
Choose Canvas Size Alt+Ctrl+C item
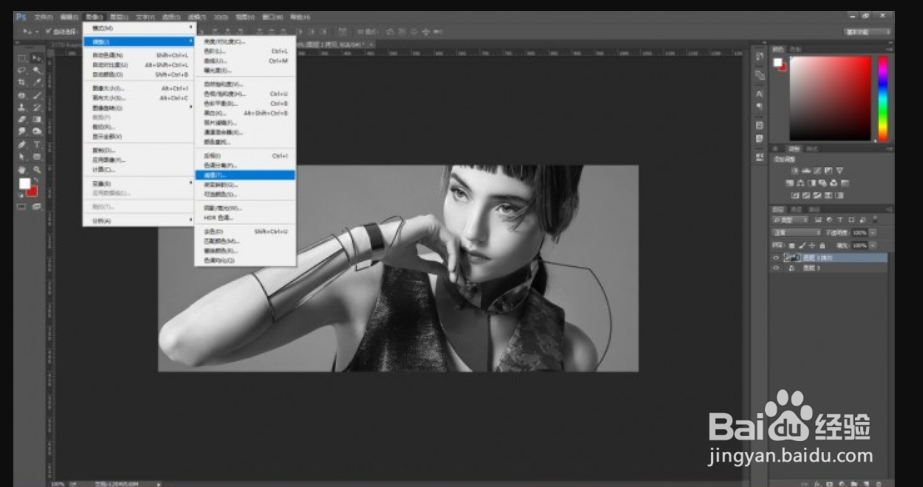(138, 98)
